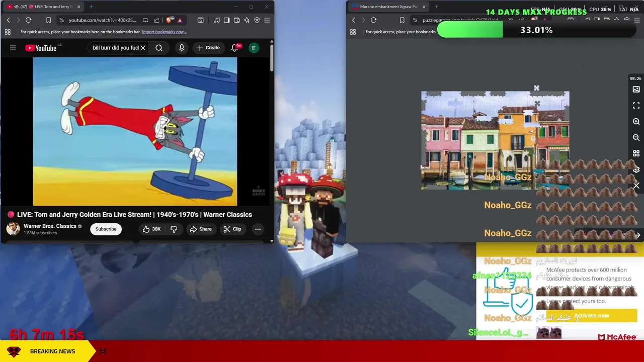This screenshot has height=362, width=644.
Task: Go back in the puzzle browser window
Action: (353, 20)
